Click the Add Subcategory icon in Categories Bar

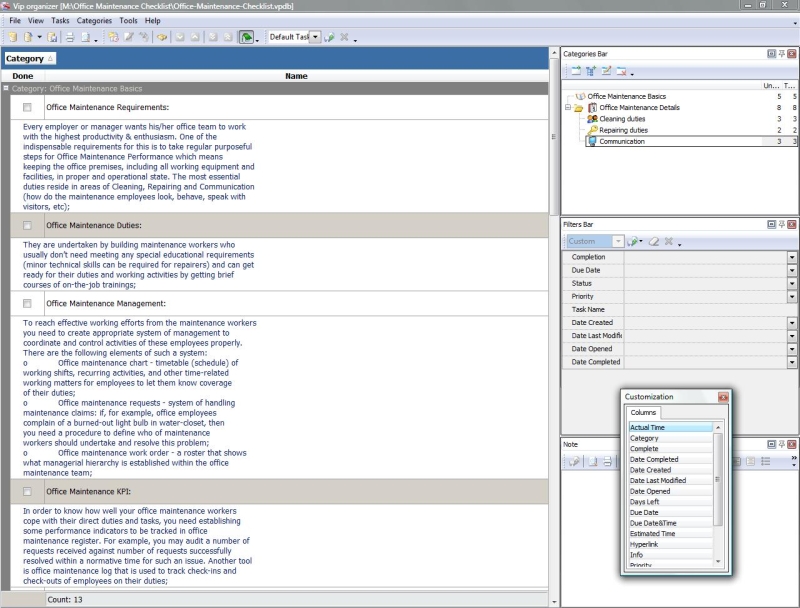[588, 72]
